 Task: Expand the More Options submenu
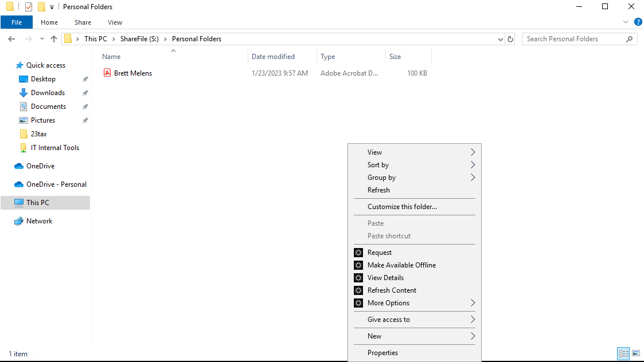[x=473, y=302]
